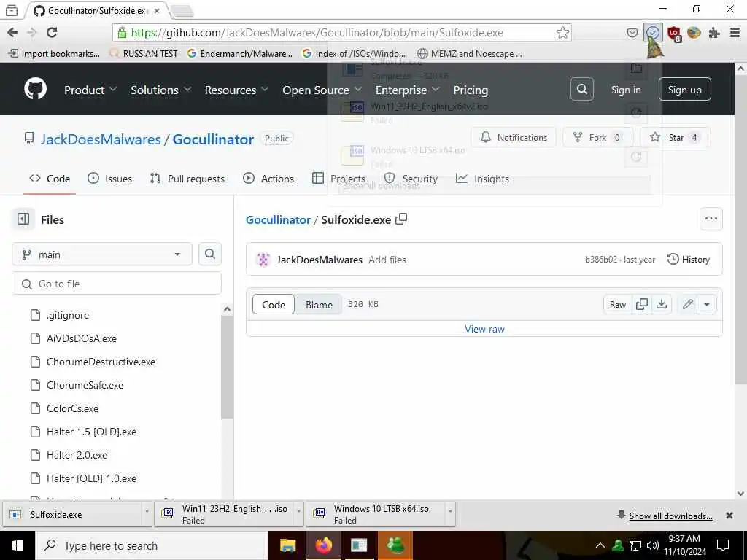Open Sulfoxide.exe download item dropdown arrow

coord(146,511)
